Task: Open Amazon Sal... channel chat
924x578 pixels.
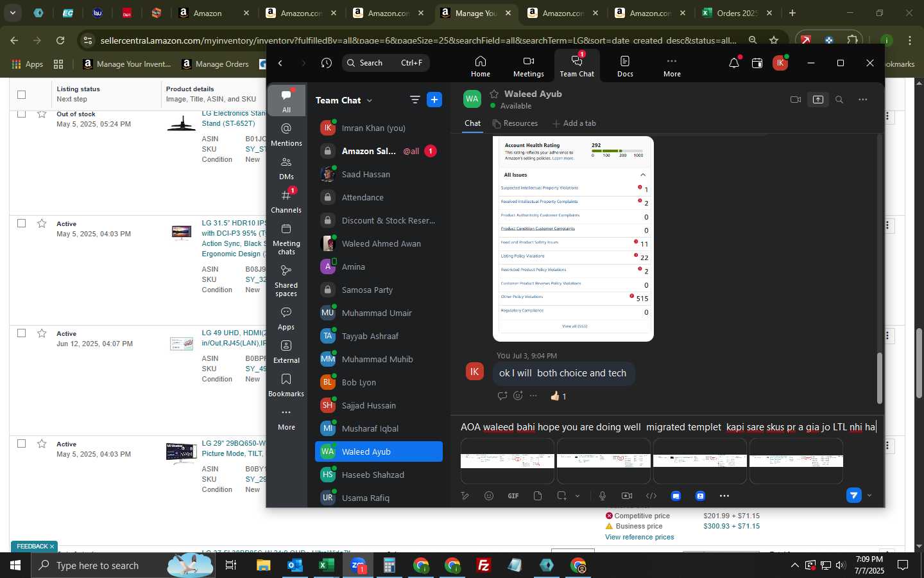Action: pos(379,151)
